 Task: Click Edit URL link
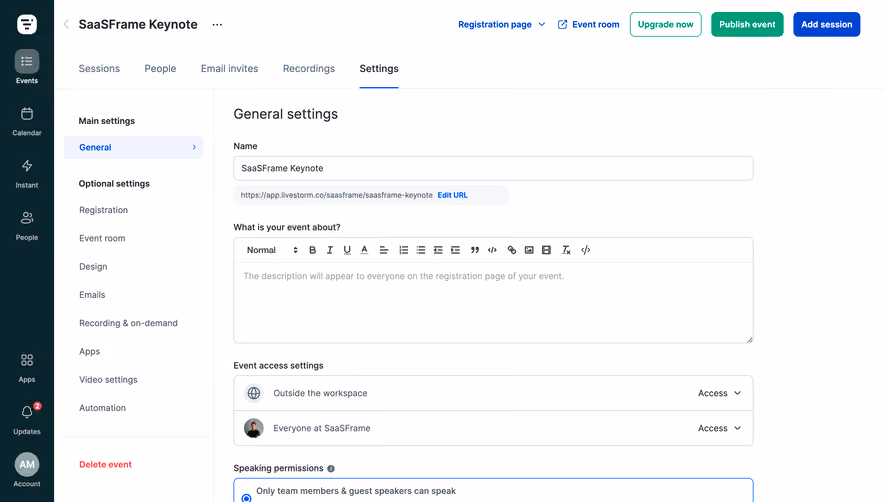[453, 195]
